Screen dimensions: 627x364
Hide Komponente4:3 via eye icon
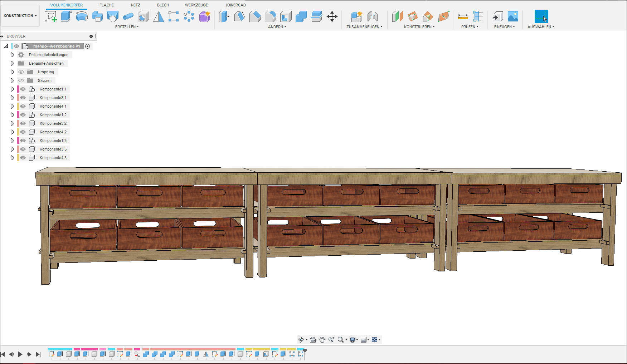coord(23,158)
